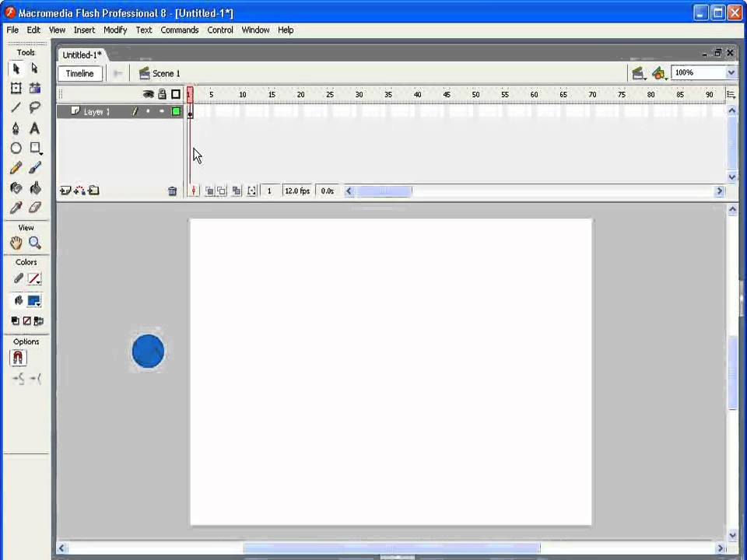Open the Help menu
Screen dimensions: 747x560
[x=286, y=30]
